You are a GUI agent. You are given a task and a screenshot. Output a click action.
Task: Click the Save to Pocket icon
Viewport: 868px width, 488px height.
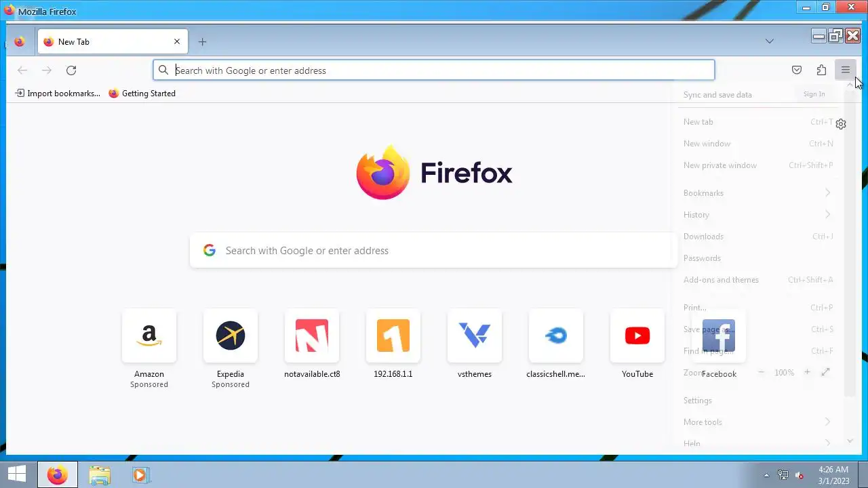coord(797,70)
